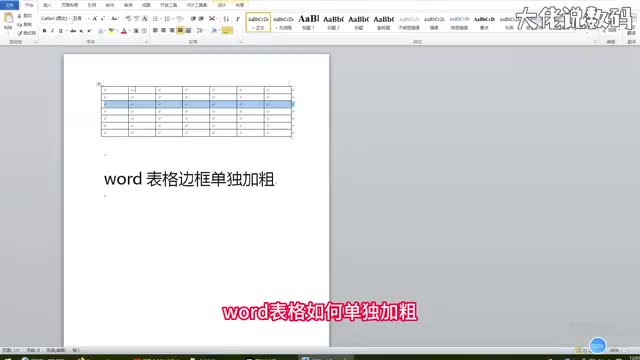640x360 pixels.
Task: Toggle Strikethrough formatting
Action: (73, 31)
